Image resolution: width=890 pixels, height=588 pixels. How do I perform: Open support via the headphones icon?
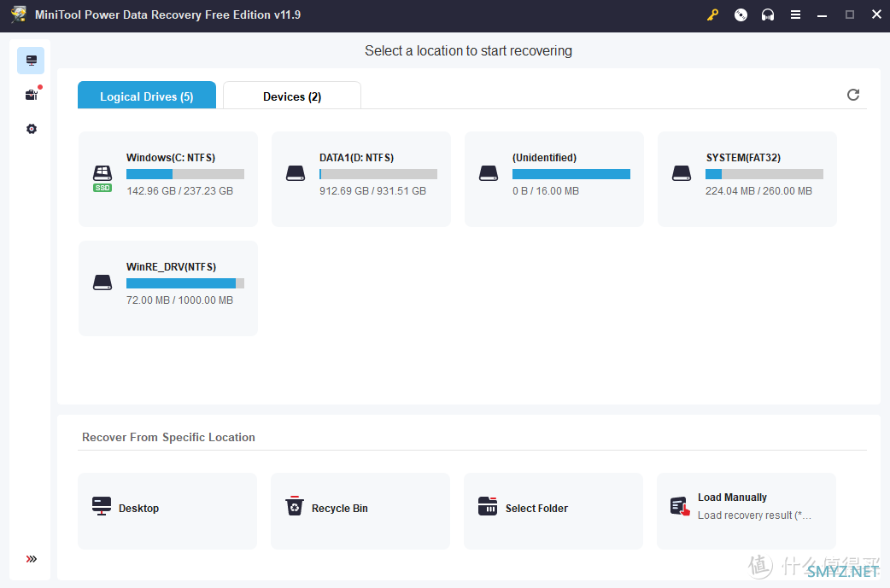[x=768, y=15]
